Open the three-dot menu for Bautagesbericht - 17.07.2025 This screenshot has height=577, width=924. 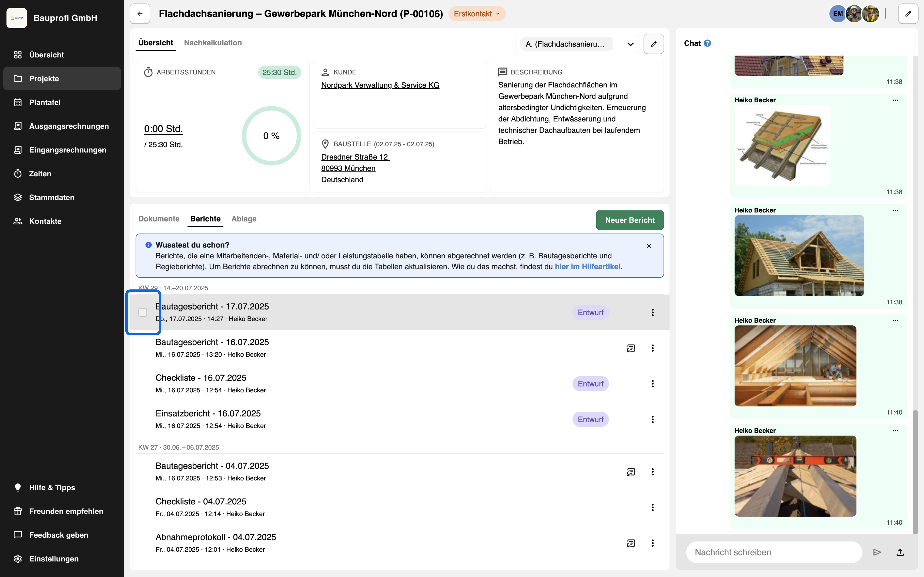tap(653, 312)
